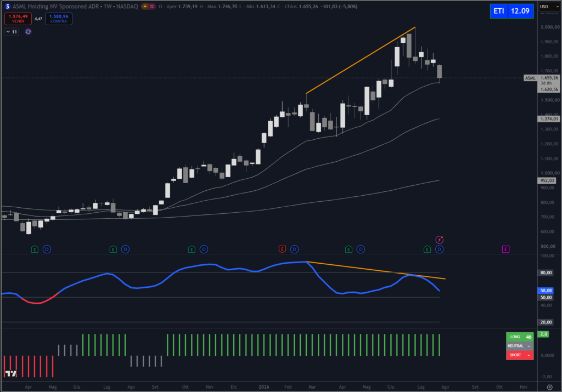Click the change value −101,83 (−5,80%)
Screen dimensions: 562x392
click(338, 7)
